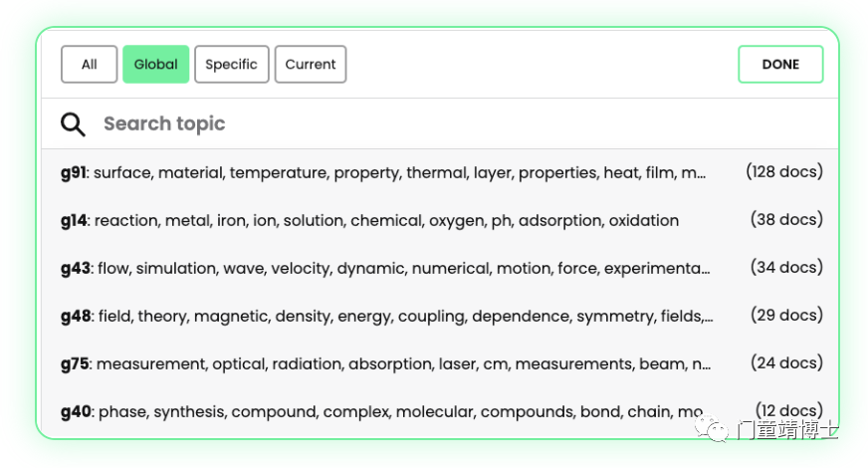
Task: Click the 12 docs count
Action: pos(788,410)
